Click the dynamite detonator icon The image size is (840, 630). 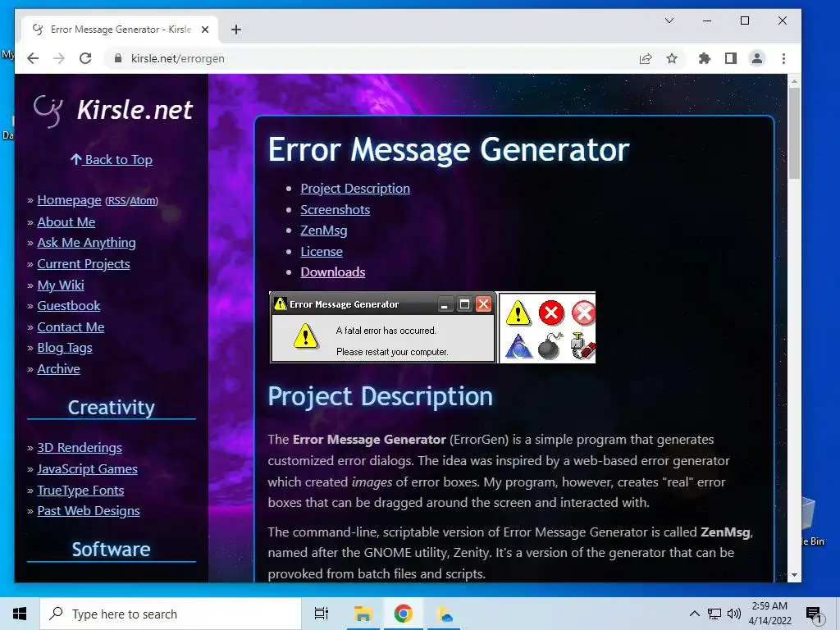click(x=583, y=346)
